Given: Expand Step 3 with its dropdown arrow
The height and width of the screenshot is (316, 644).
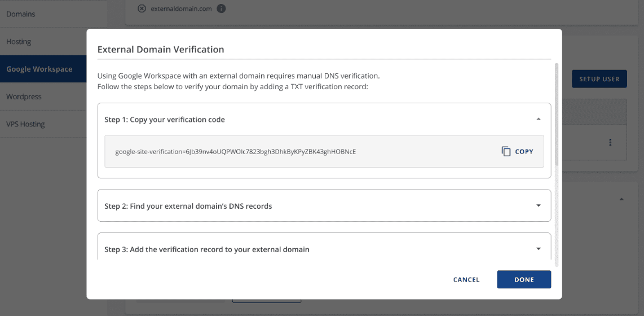Looking at the screenshot, I should tap(538, 249).
